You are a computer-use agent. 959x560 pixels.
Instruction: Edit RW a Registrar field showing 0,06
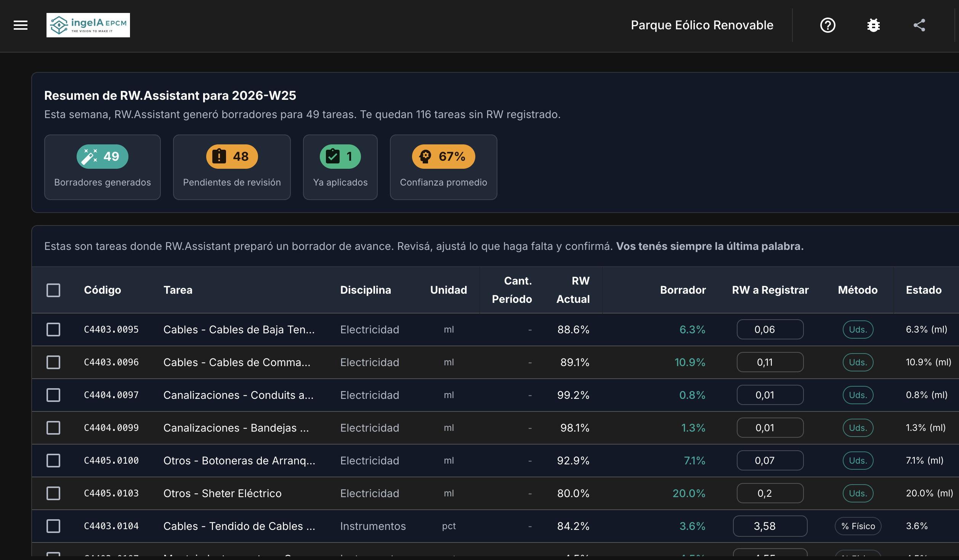[x=770, y=330]
